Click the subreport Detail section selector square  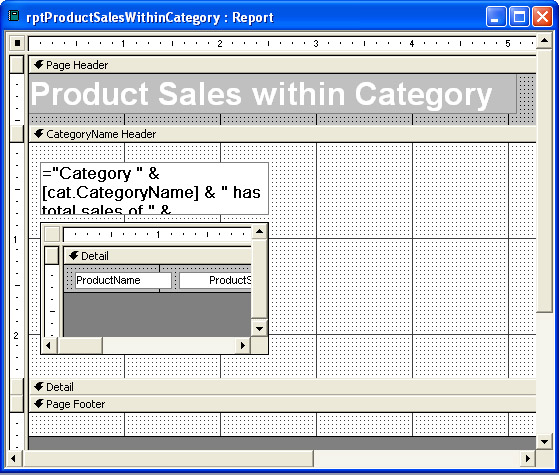(x=52, y=256)
